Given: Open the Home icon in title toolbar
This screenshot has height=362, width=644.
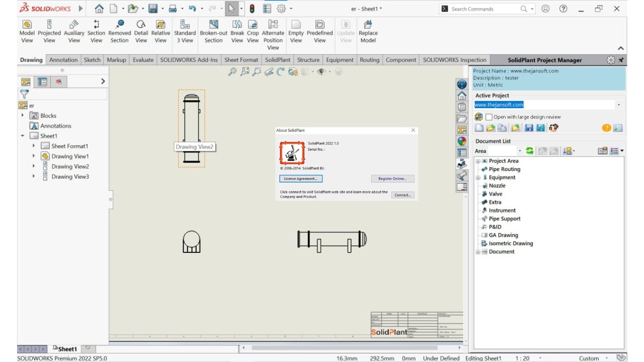Looking at the screenshot, I should coord(99,9).
